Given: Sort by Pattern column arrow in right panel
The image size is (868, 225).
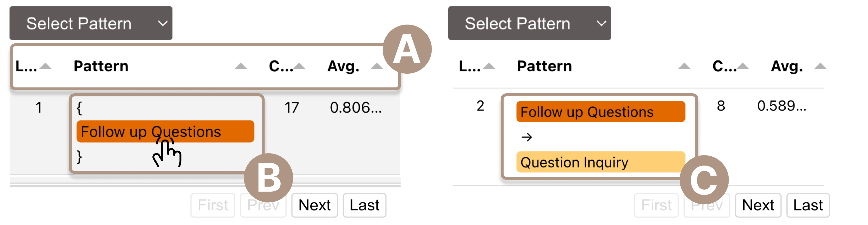Looking at the screenshot, I should 684,66.
